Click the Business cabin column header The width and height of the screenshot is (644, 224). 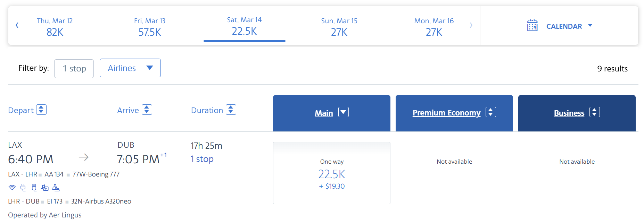[569, 113]
